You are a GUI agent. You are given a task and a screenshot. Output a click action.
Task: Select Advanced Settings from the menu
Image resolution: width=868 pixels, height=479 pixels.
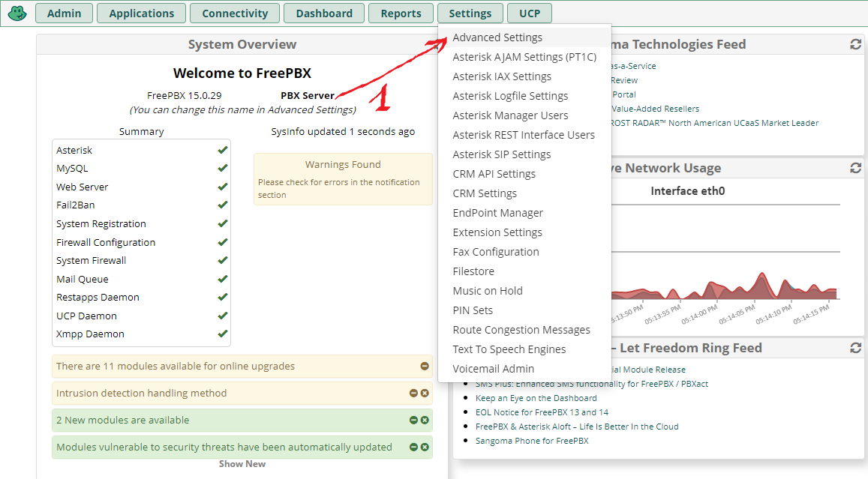point(524,37)
